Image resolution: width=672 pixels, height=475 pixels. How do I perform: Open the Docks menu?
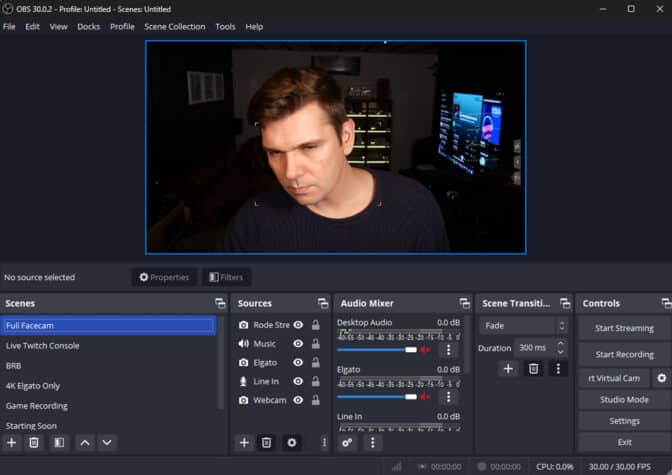click(x=88, y=27)
